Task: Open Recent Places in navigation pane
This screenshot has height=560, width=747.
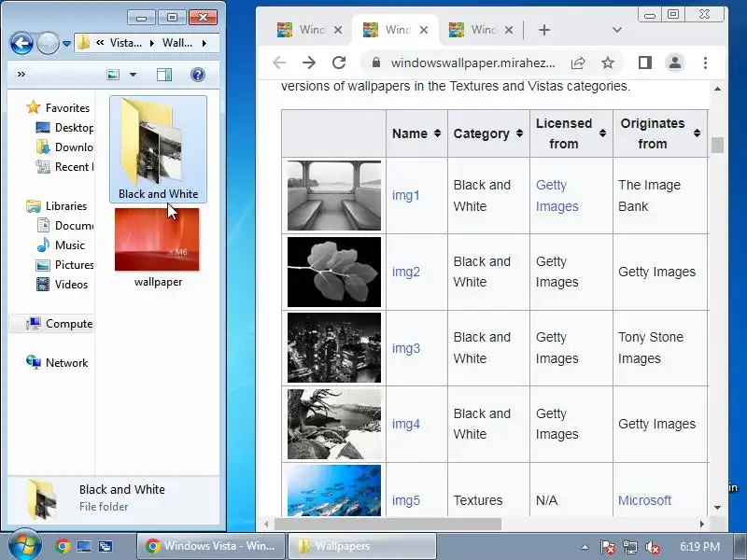Action: [64, 167]
